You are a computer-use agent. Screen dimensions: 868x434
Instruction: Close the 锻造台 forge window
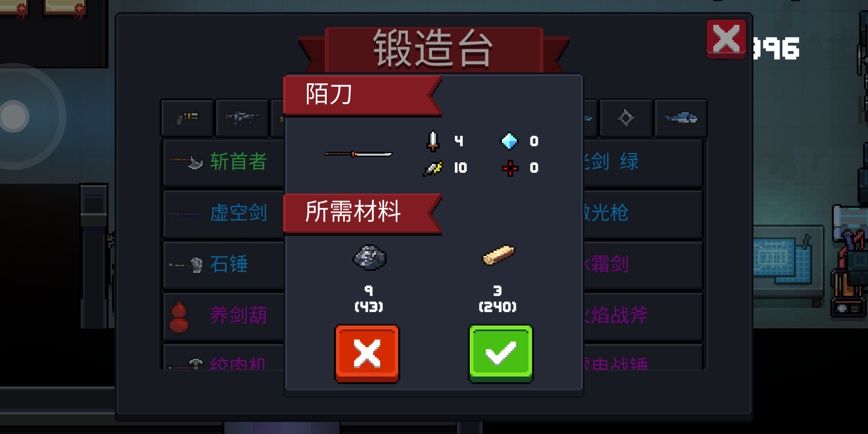[726, 39]
